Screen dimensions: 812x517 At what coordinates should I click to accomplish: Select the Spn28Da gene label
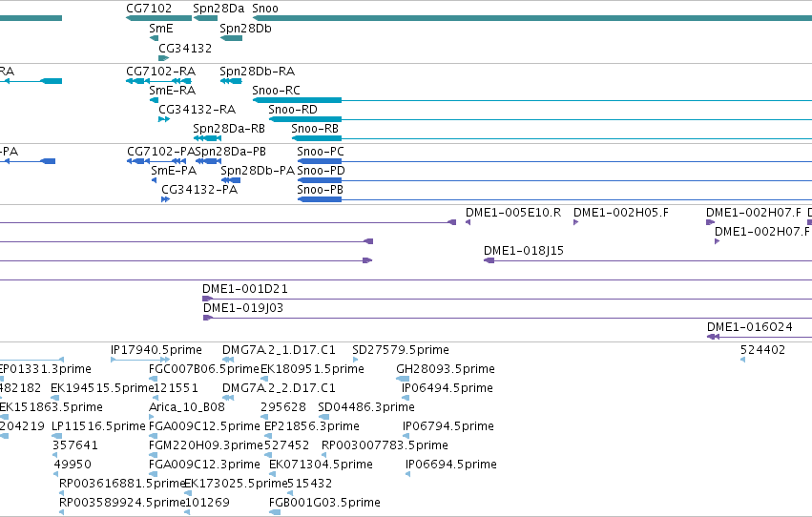coord(219,9)
